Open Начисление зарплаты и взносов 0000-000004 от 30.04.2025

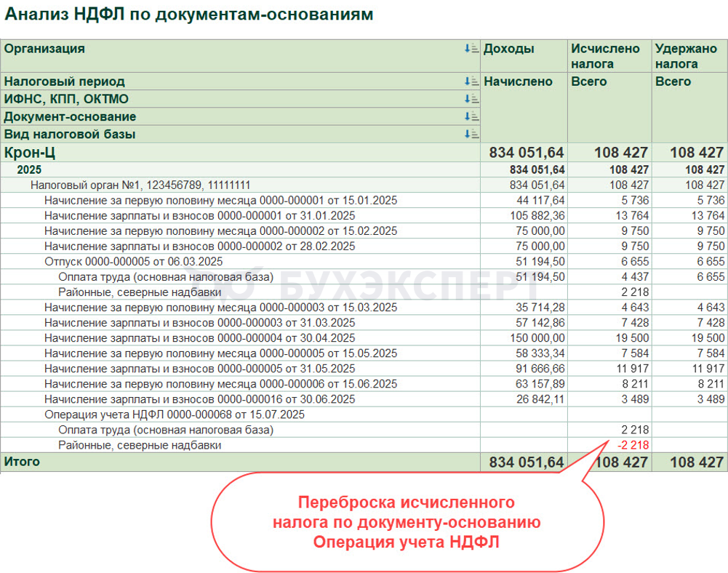coord(200,338)
